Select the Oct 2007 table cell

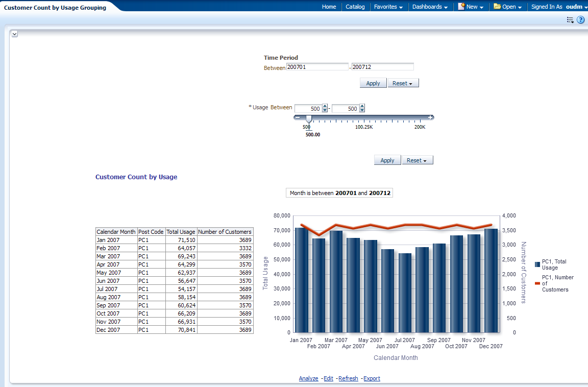click(x=116, y=313)
